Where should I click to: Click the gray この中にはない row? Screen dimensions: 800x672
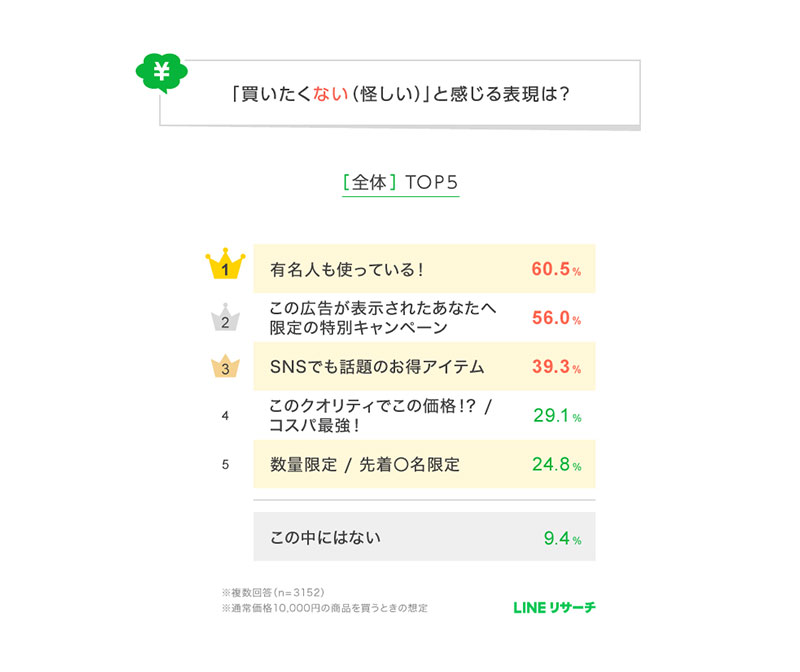point(424,537)
